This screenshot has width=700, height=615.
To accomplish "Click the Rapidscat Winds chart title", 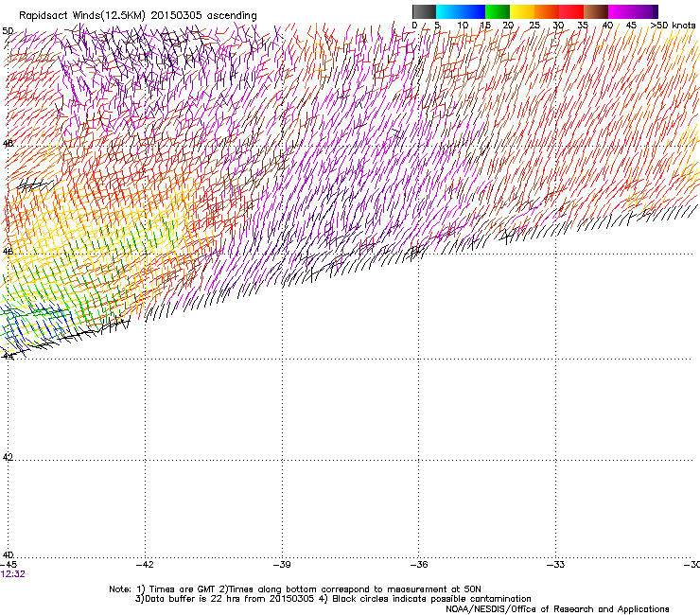I will pos(137,16).
